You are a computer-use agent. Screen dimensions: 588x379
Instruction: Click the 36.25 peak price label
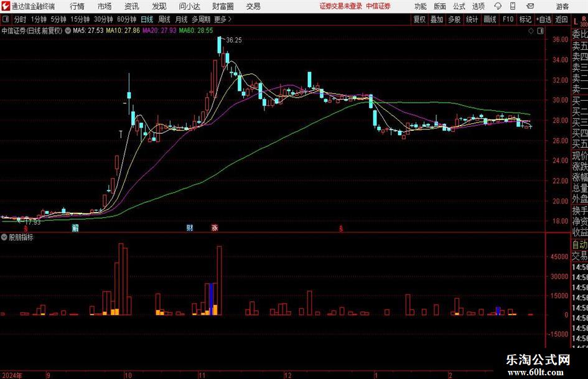234,40
